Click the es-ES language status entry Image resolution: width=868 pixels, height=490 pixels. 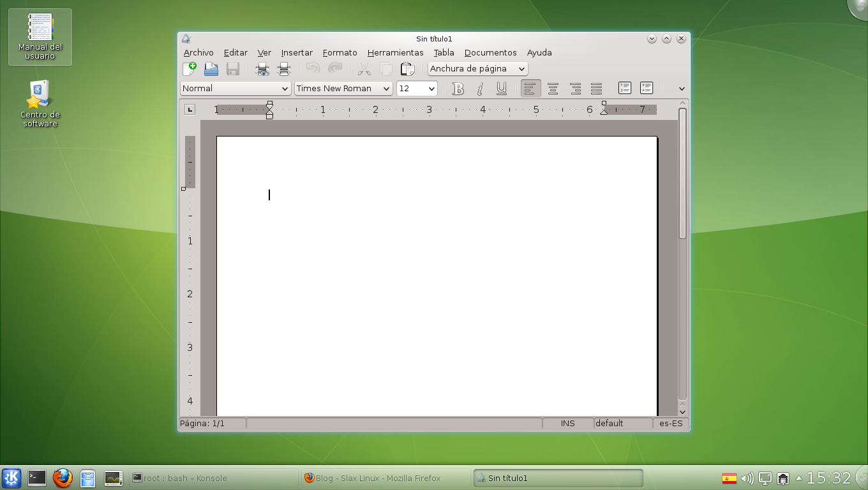pos(671,423)
